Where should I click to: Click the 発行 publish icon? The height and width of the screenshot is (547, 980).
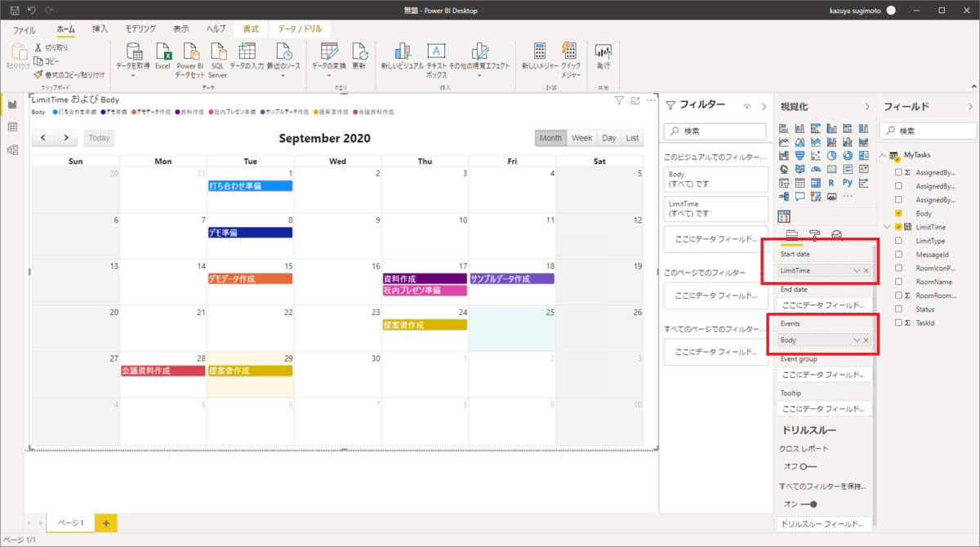click(604, 51)
